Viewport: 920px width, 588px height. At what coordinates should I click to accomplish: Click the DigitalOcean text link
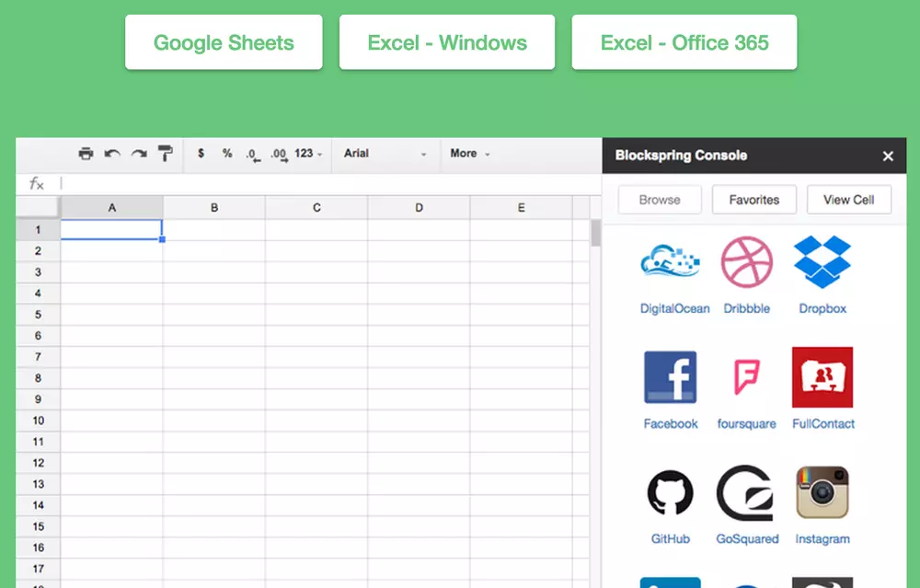[674, 308]
